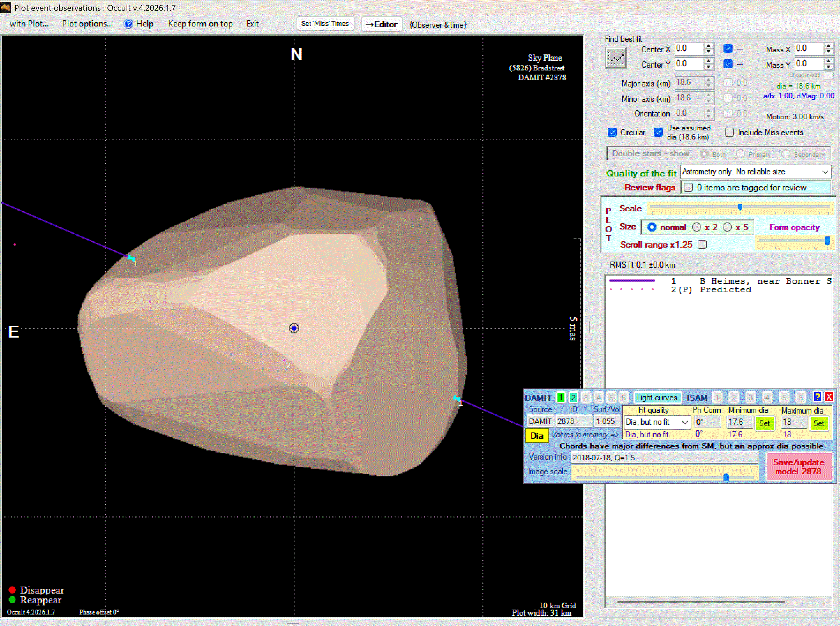This screenshot has width=840, height=626.
Task: Click the Image scale slider handle
Action: tap(726, 477)
